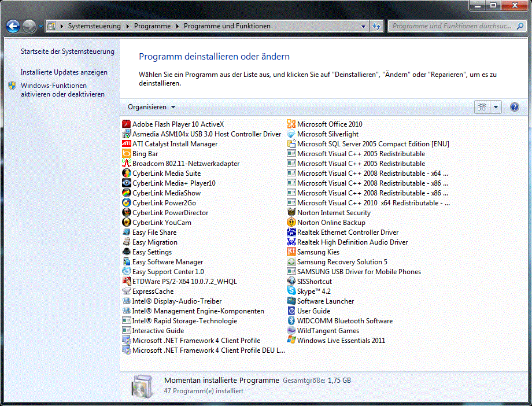
Task: Click the Adobe Flash Player 10 ActiveX icon
Action: 127,124
